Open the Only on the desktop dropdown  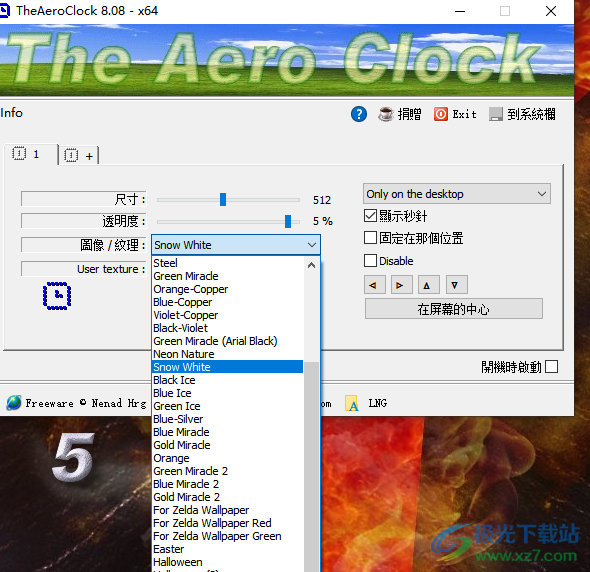tap(456, 194)
